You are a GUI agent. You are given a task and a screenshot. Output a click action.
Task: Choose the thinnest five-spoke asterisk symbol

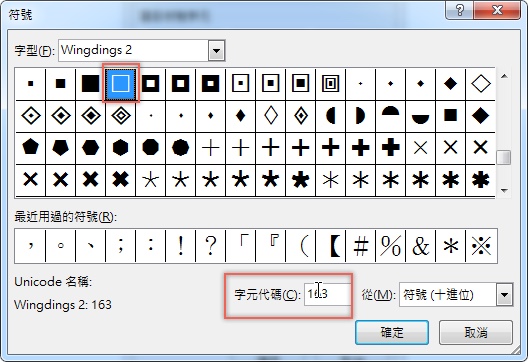pos(151,179)
